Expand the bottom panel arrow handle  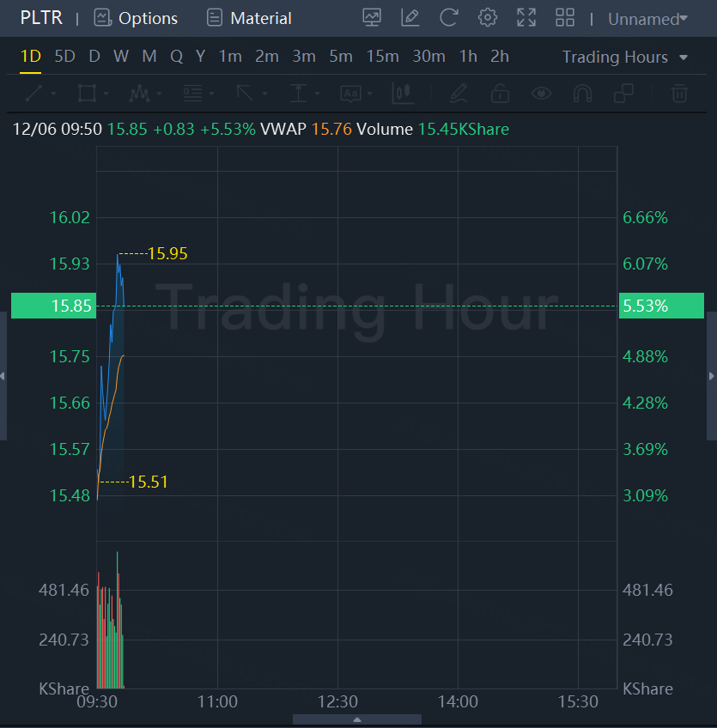tap(357, 719)
